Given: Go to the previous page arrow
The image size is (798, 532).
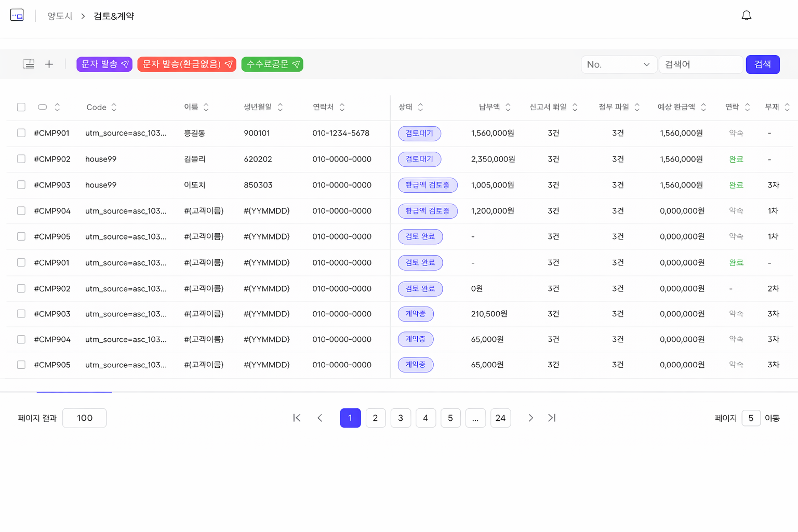Looking at the screenshot, I should click(320, 418).
